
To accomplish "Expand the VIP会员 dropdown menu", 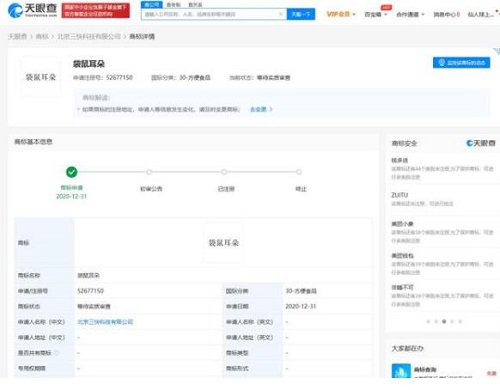I will (x=341, y=14).
